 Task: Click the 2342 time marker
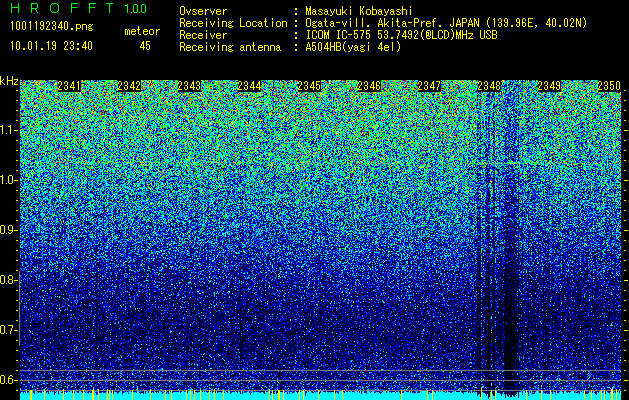(x=129, y=86)
